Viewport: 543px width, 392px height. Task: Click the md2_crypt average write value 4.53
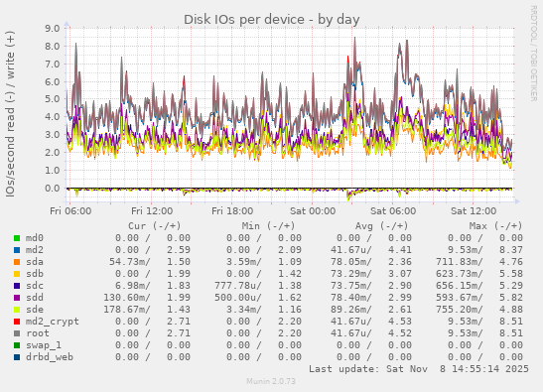400,322
